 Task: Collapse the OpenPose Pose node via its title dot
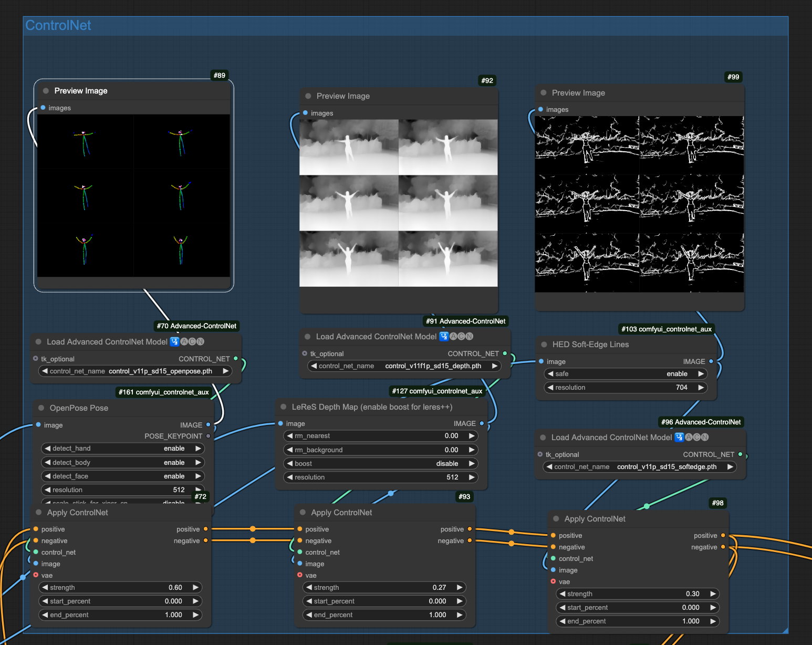tap(41, 408)
